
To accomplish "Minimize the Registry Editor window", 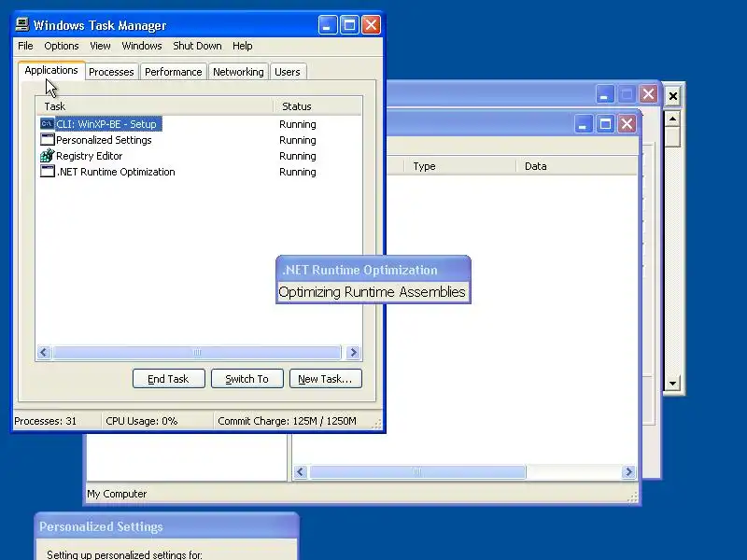I will [583, 124].
